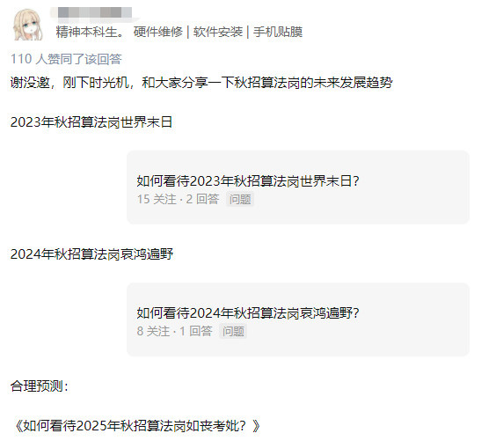Click 问题 tag on the 2023 card
The image size is (496, 448).
point(240,199)
